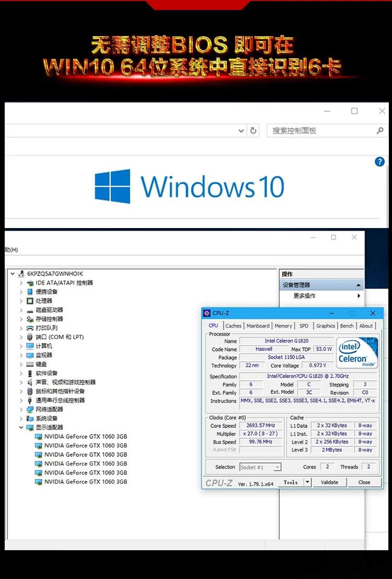Click the processor (处理器) icon
This screenshot has width=392, height=579.
30,301
